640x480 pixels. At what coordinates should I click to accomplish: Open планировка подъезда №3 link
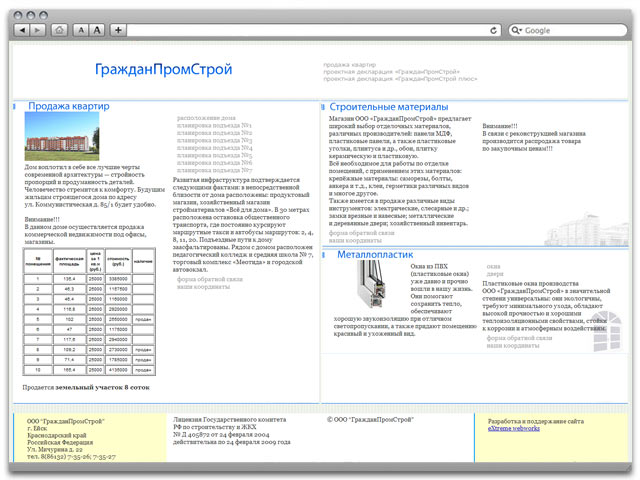(214, 140)
